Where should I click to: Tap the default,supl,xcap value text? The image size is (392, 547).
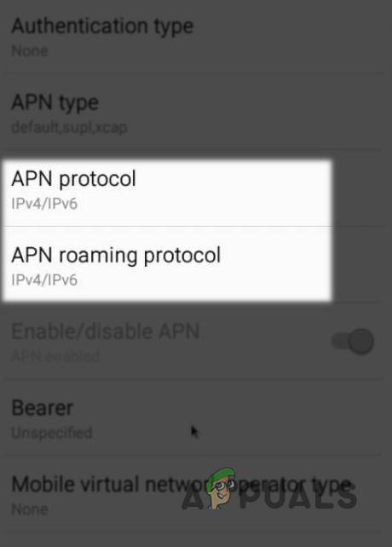coord(69,127)
